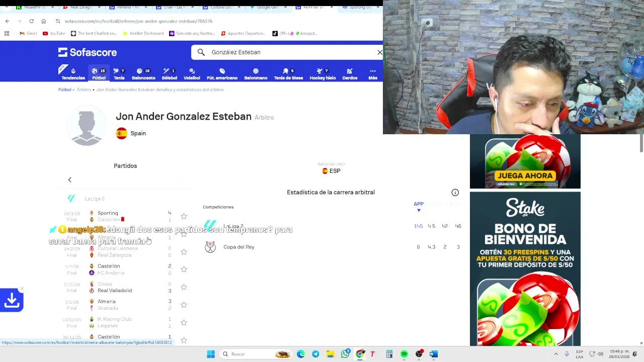This screenshot has height=362, width=644.
Task: Favorite the R. Racing Club vs Leganés match
Action: (184, 322)
